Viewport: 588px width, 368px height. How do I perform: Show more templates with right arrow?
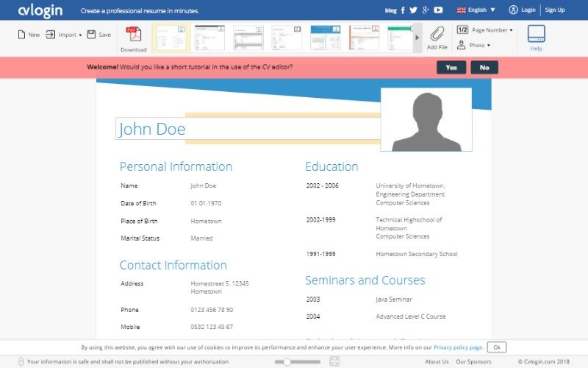(x=417, y=38)
